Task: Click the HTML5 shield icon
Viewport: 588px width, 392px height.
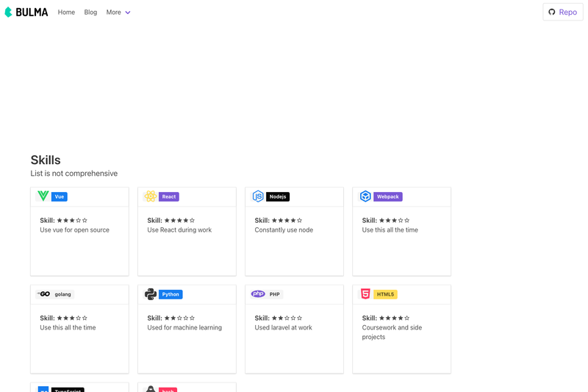Action: [365, 293]
